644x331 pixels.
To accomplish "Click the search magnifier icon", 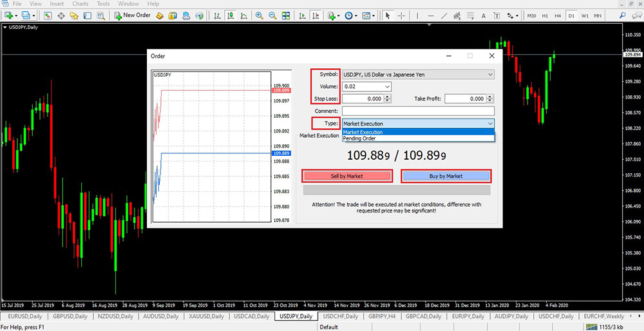I will 623,15.
